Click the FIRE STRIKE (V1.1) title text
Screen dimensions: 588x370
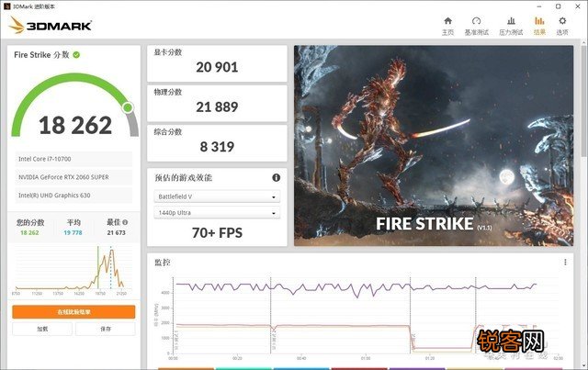point(434,224)
